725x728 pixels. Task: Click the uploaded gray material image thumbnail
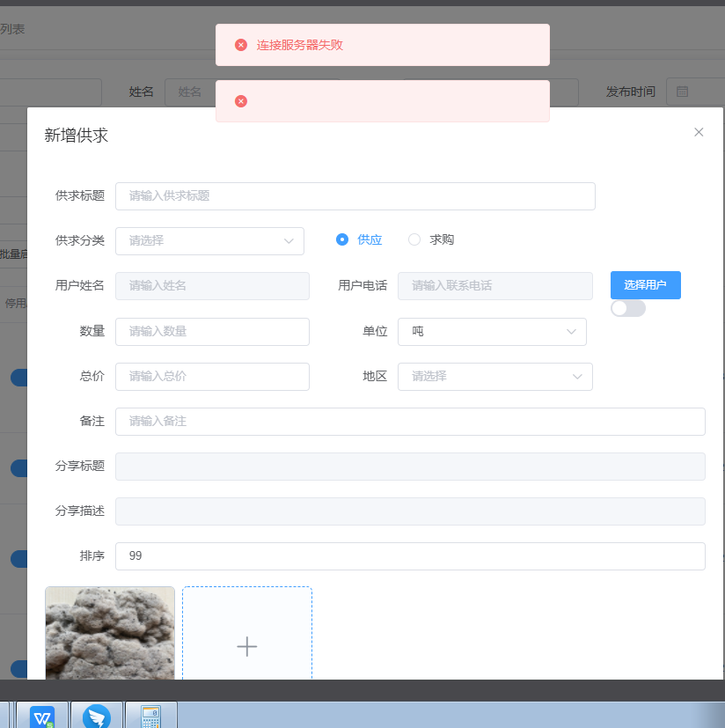110,633
